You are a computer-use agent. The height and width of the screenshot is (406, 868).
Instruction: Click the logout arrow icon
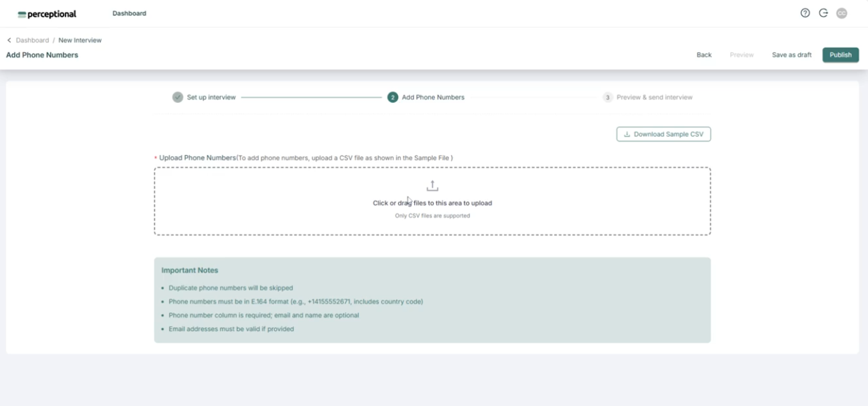[823, 13]
